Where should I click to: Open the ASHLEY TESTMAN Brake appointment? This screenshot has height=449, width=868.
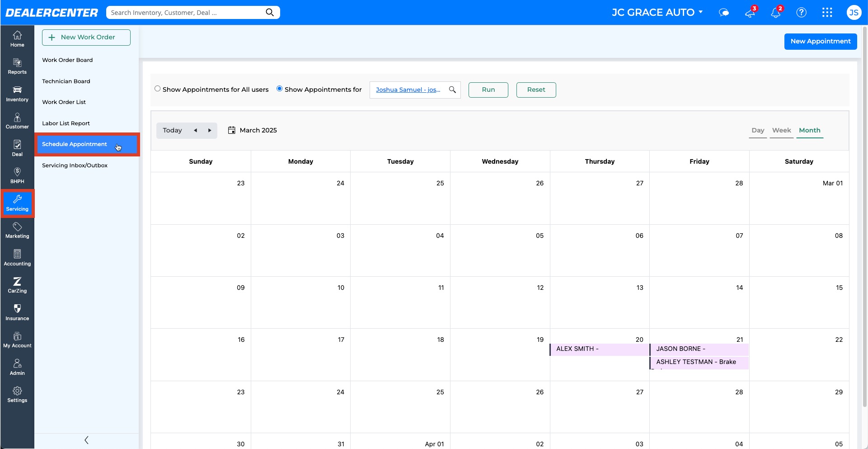click(x=699, y=362)
